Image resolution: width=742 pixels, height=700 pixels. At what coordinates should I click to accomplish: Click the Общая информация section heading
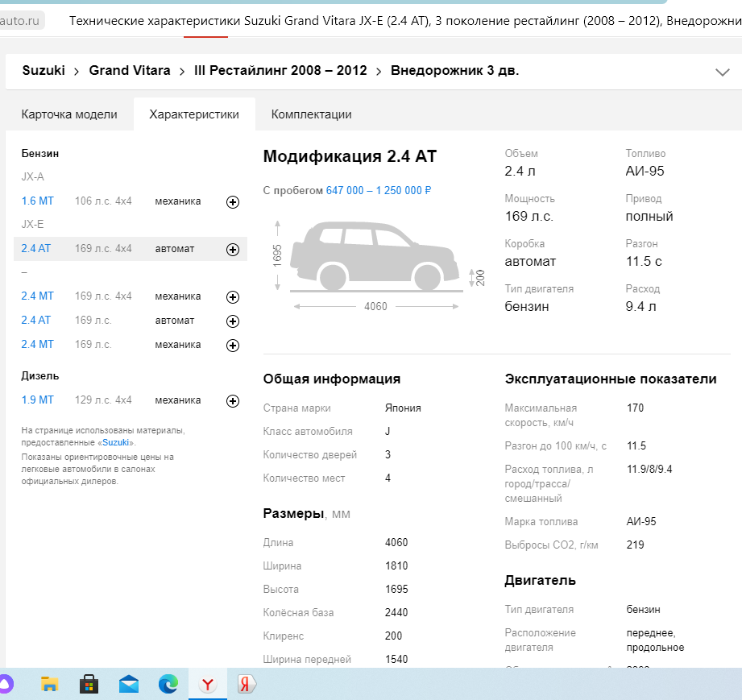click(332, 379)
